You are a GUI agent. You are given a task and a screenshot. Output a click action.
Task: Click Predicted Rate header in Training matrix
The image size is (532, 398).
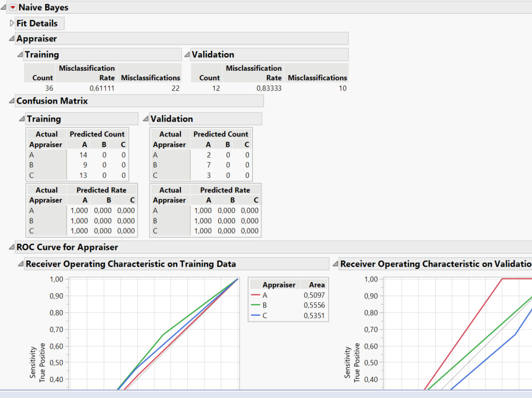tap(102, 190)
